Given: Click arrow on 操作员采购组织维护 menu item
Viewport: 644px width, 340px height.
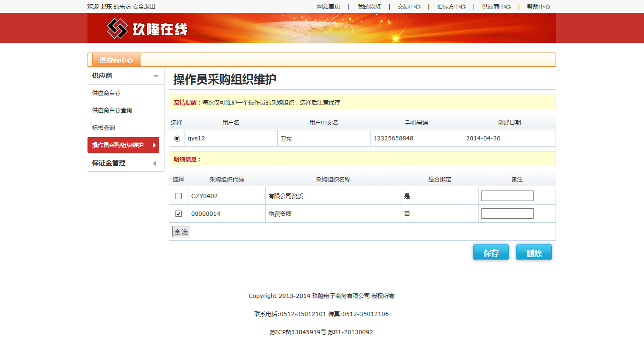Looking at the screenshot, I should click(154, 145).
